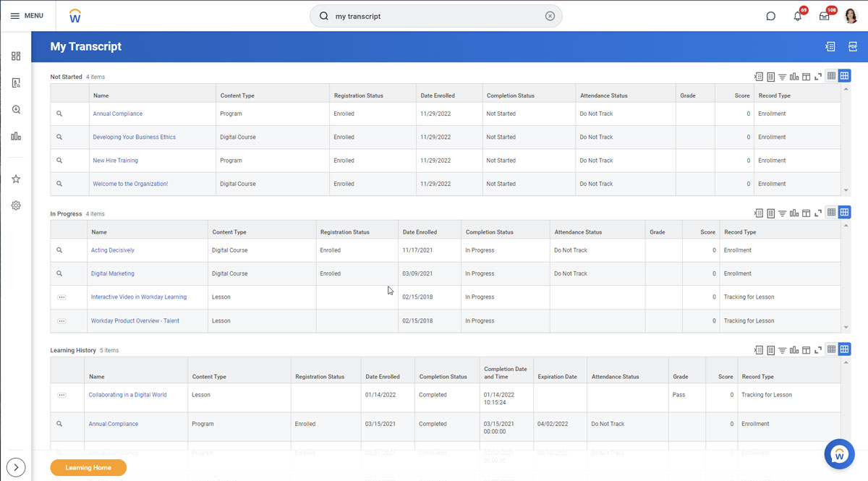
Task: Open related actions for Interactive Video row
Action: pyautogui.click(x=61, y=297)
